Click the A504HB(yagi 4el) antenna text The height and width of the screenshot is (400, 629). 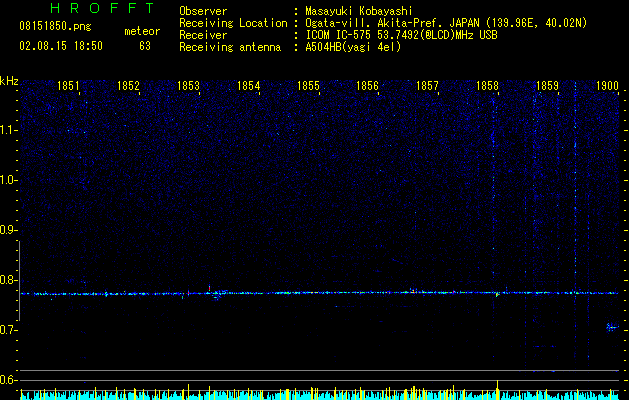[353, 47]
